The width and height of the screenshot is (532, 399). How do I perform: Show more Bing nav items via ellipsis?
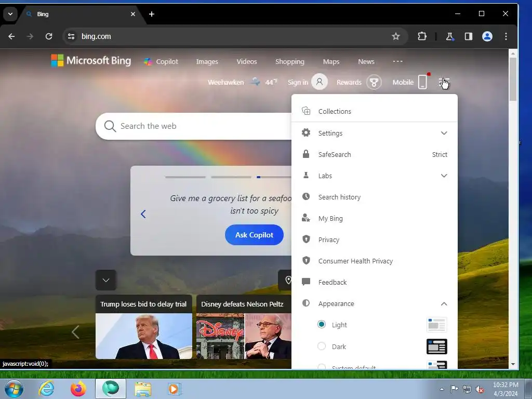pyautogui.click(x=397, y=61)
